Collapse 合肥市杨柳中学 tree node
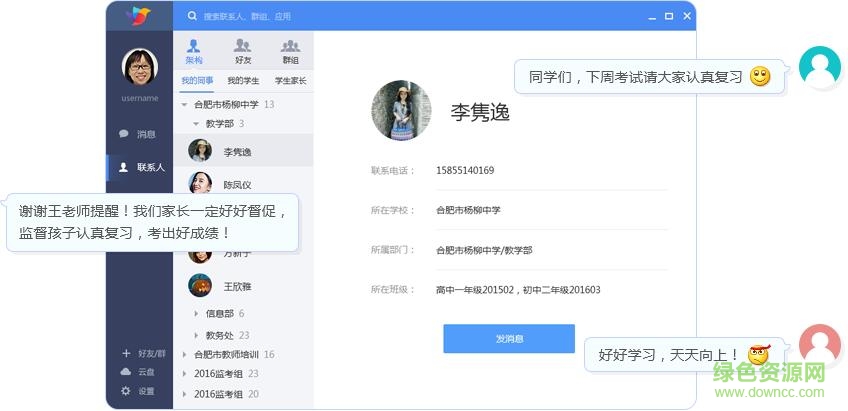The height and width of the screenshot is (411, 848). pos(184,104)
